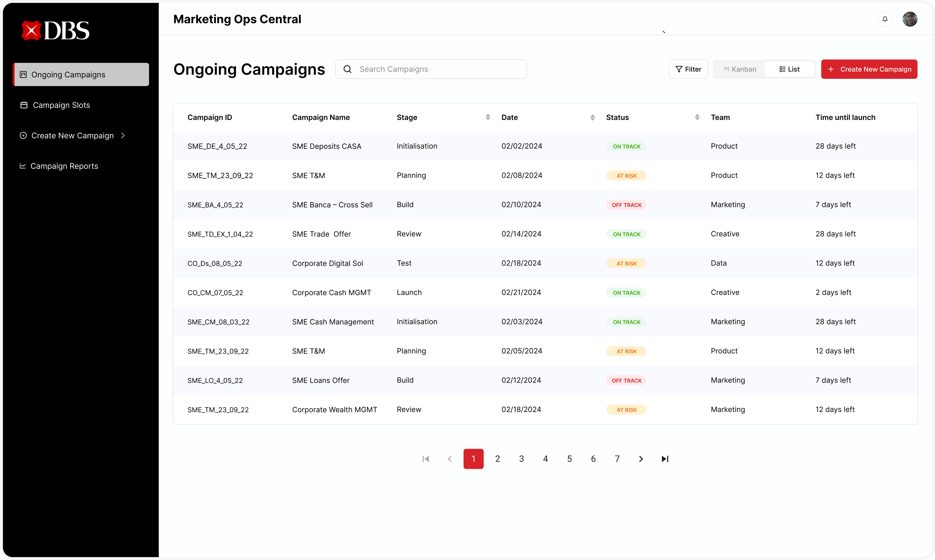Go to page 5
Image resolution: width=935 pixels, height=560 pixels.
tap(569, 459)
